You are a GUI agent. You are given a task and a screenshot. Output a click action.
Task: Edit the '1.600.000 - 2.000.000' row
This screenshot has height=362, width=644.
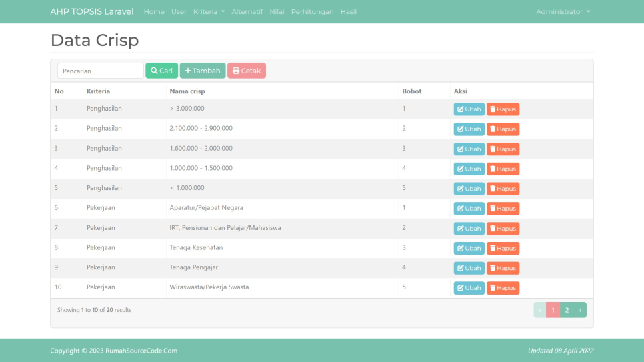pos(469,149)
